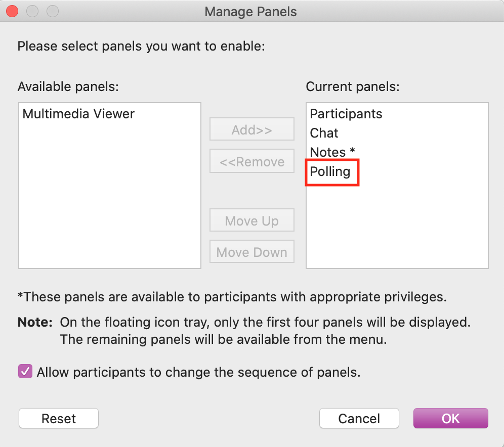Click the red close window button
504x447 pixels.
coord(12,11)
